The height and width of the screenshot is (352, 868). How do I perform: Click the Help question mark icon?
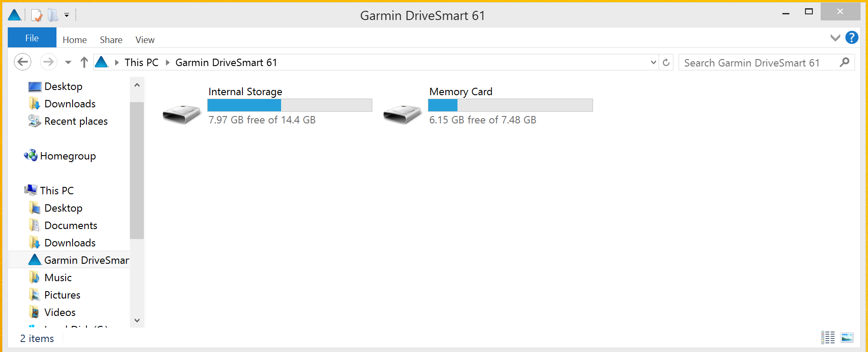click(851, 38)
